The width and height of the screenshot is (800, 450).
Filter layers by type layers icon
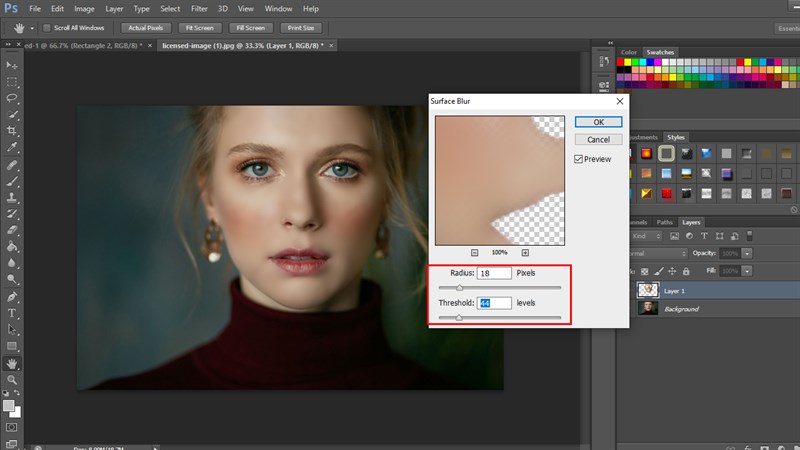pos(704,236)
